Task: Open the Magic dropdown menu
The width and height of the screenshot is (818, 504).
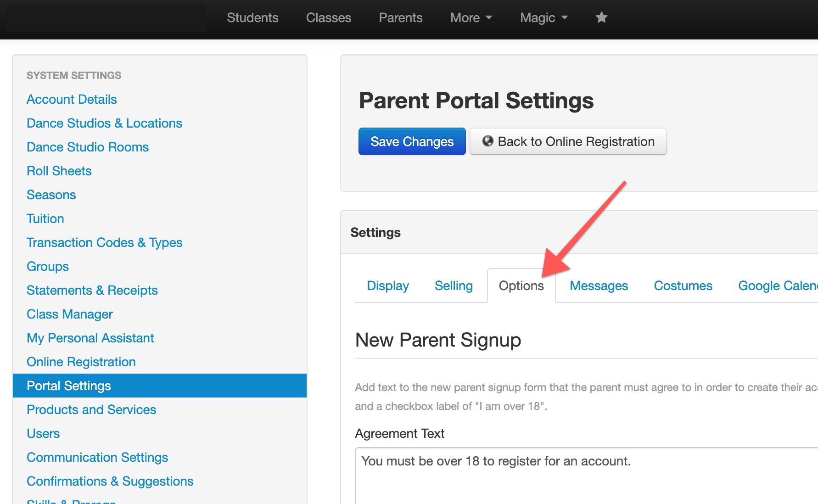Action: tap(544, 17)
